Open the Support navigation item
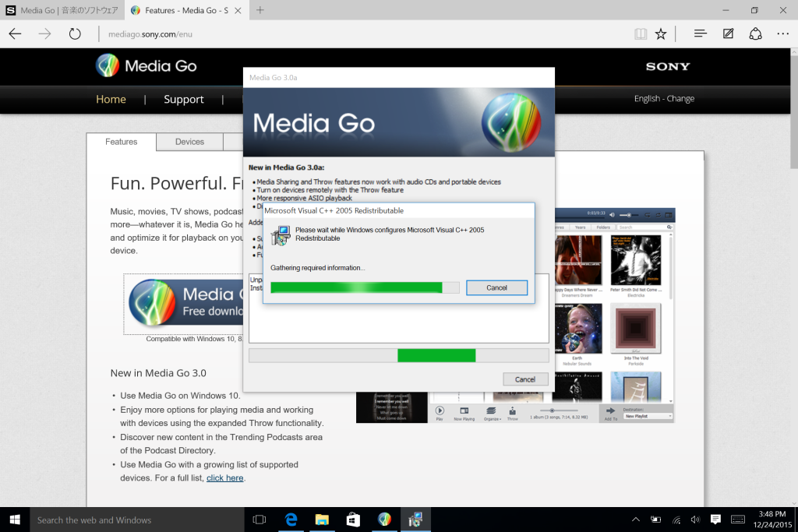This screenshot has height=532, width=798. point(184,99)
